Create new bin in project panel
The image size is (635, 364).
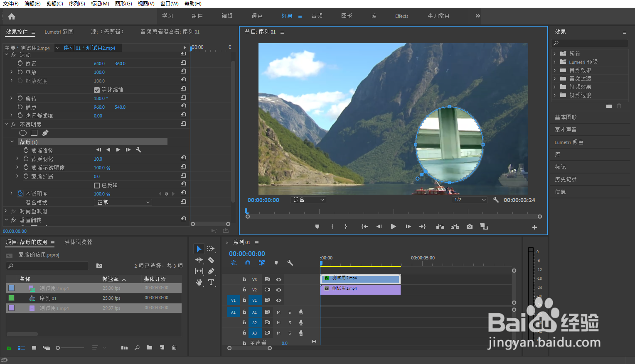tap(149, 347)
